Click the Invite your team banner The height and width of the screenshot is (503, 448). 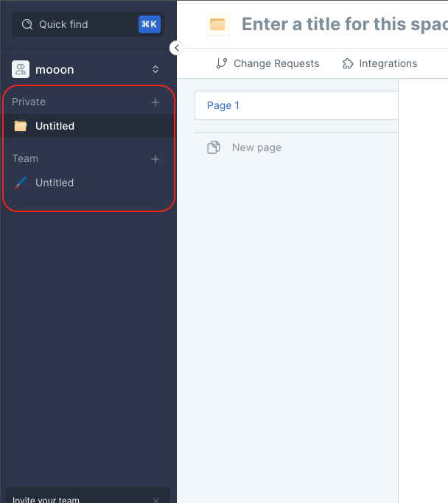[88, 496]
